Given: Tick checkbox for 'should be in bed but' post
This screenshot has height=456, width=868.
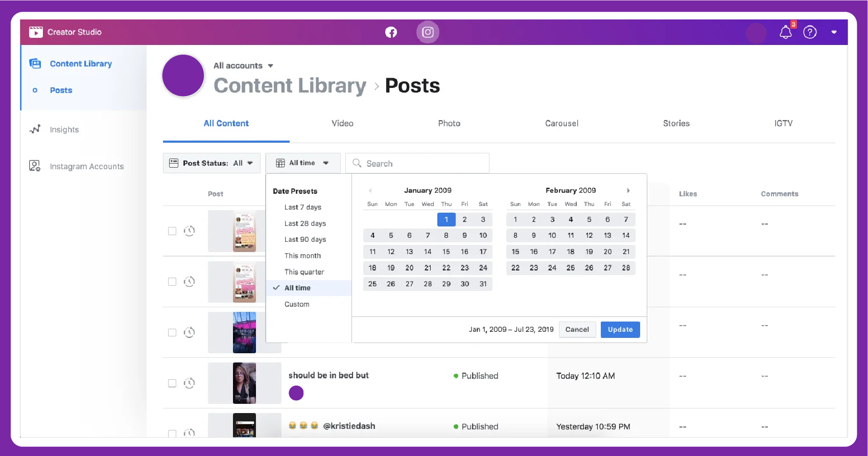Looking at the screenshot, I should pos(172,383).
